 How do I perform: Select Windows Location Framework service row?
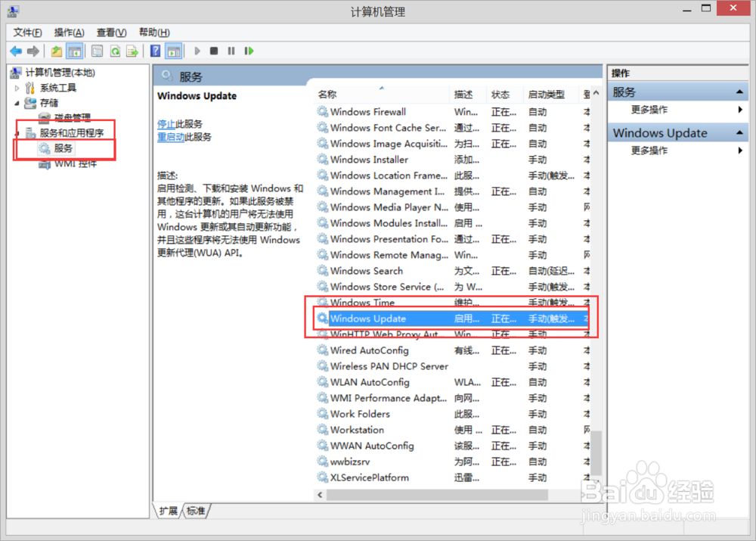(452, 176)
